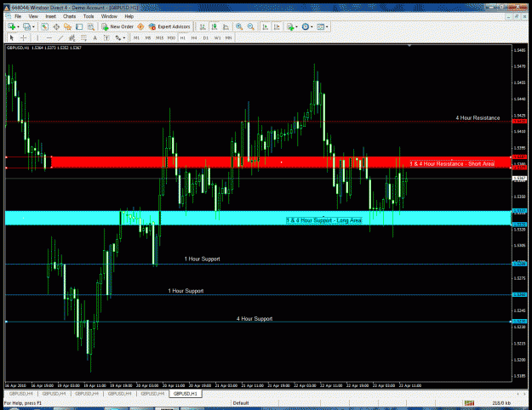The height and width of the screenshot is (410, 532).
Task: Expand the Profiles dropdown arrow
Action: [33, 26]
